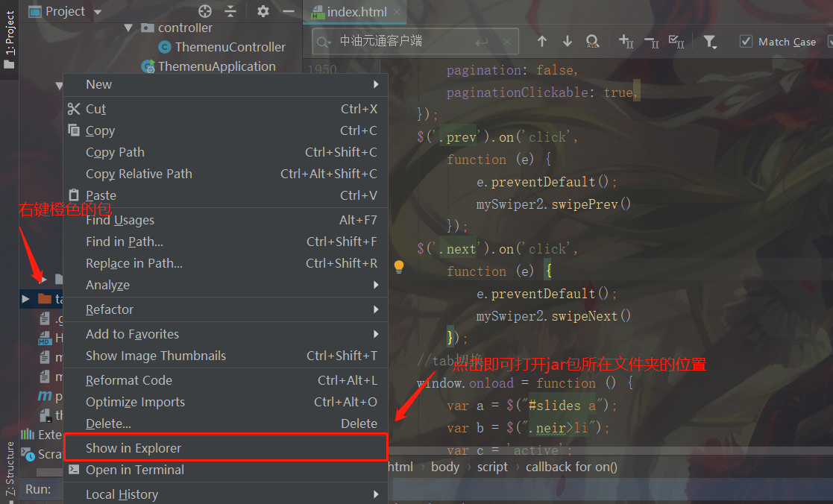Choose Show Image Thumbnails entry
The image size is (833, 504).
pyautogui.click(x=226, y=356)
